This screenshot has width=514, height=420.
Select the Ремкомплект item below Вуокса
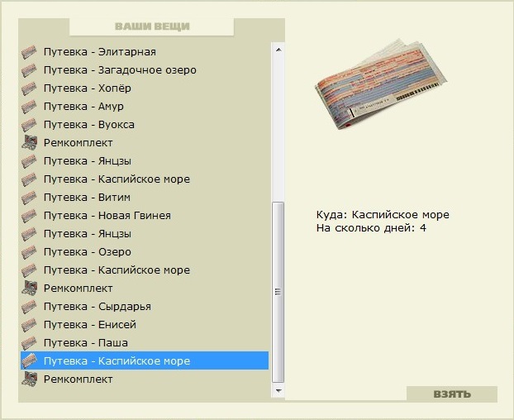(145, 143)
